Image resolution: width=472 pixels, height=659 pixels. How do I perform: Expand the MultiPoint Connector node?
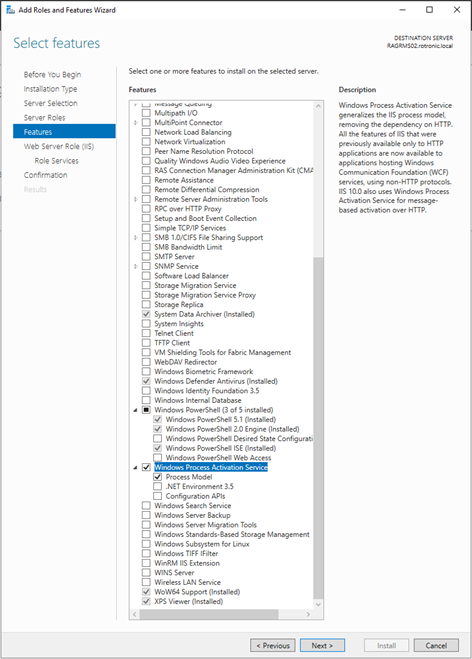(135, 123)
